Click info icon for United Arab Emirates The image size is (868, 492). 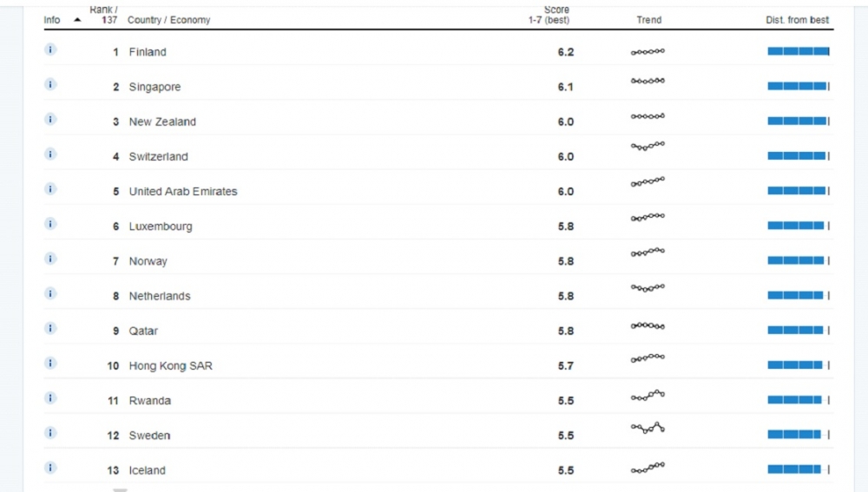[50, 189]
